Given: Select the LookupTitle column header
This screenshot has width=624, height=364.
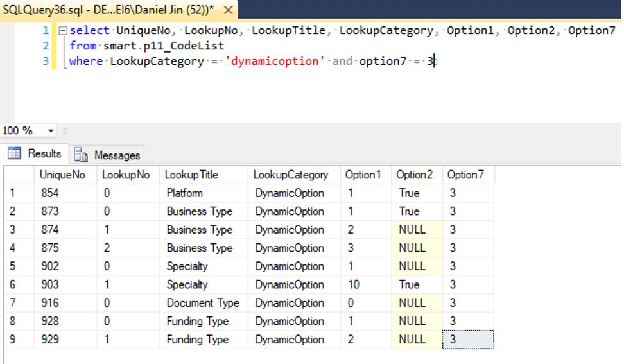Looking at the screenshot, I should pos(204,175).
